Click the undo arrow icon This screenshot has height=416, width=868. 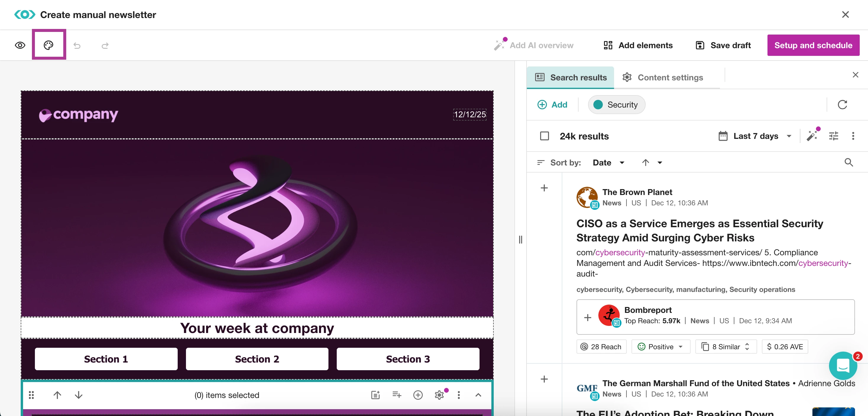77,45
